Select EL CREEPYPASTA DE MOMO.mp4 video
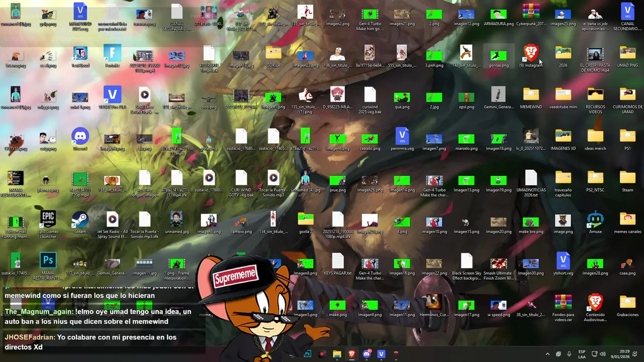Viewport: 644px width, 362px height. 595,58
